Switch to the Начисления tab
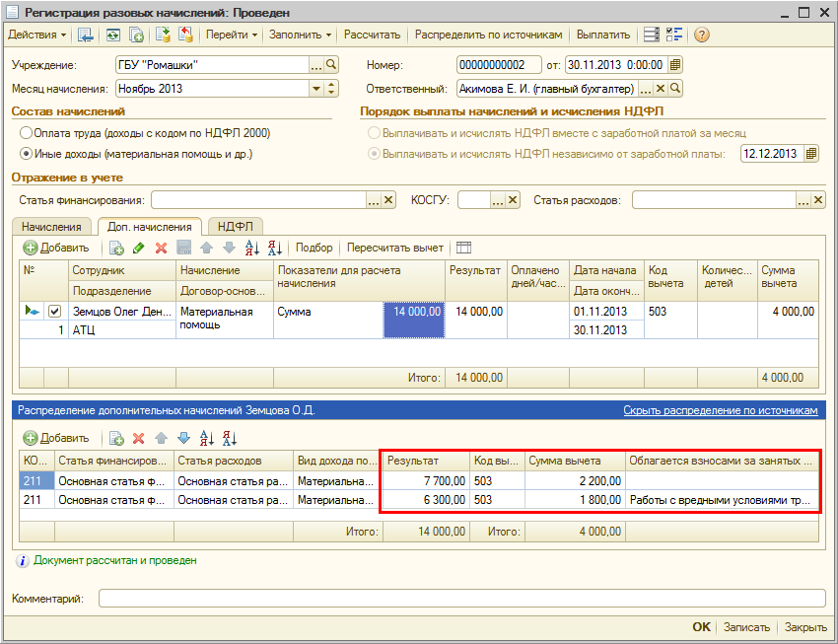This screenshot has height=644, width=838. click(52, 227)
